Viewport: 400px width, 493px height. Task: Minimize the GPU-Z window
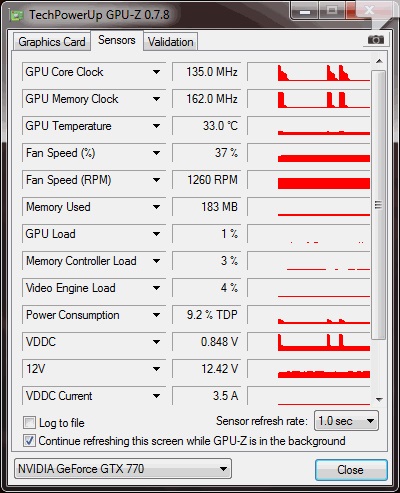click(x=304, y=12)
